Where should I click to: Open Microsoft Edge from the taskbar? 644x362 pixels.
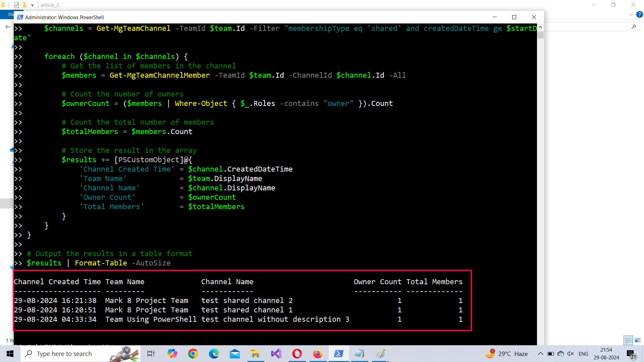(214, 354)
